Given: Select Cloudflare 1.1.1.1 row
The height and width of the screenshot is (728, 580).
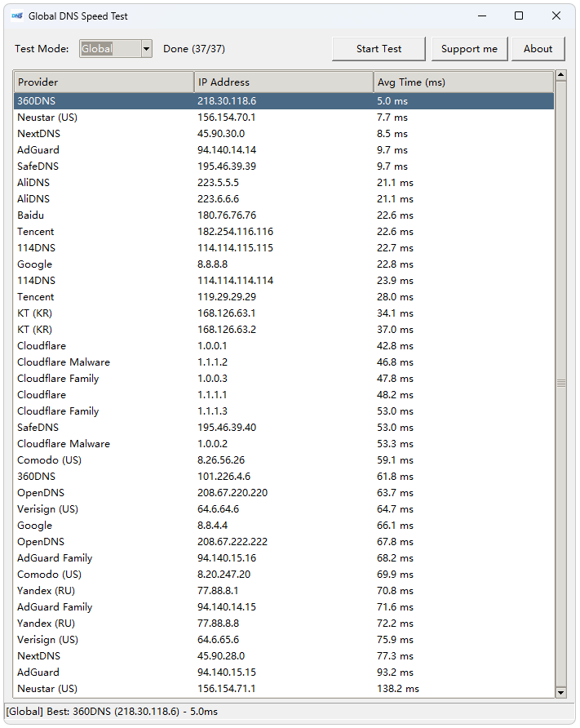Looking at the screenshot, I should pyautogui.click(x=284, y=395).
